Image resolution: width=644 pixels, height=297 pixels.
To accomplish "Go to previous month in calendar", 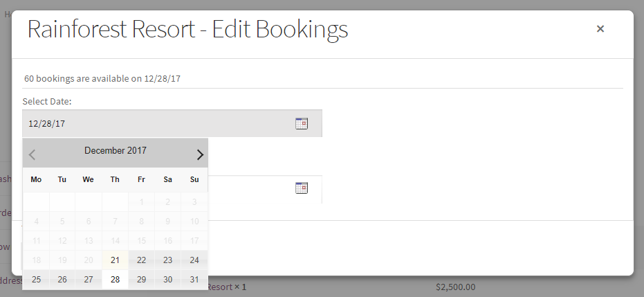I will click(33, 154).
